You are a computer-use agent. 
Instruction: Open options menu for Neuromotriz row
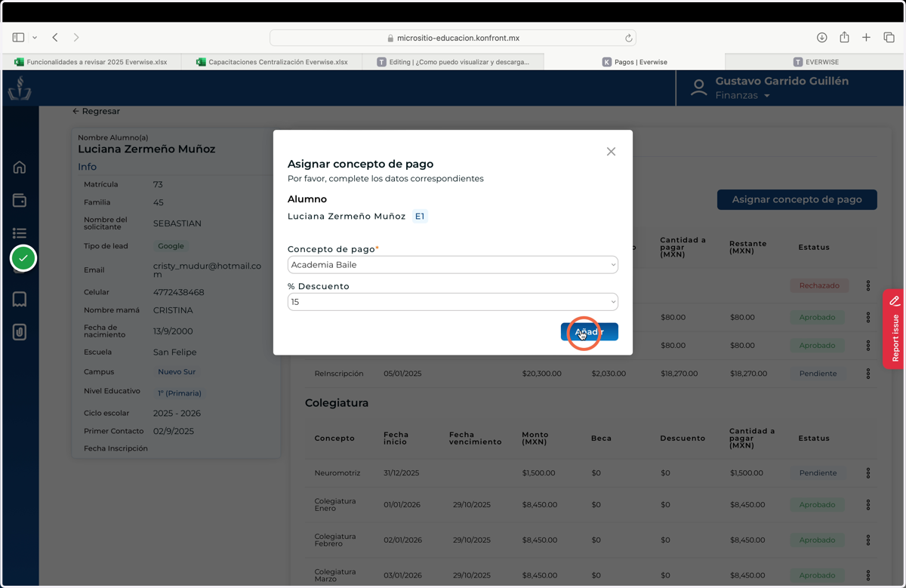point(868,473)
